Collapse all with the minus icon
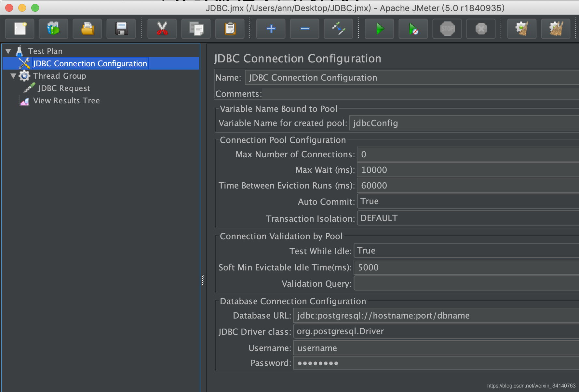 click(305, 29)
